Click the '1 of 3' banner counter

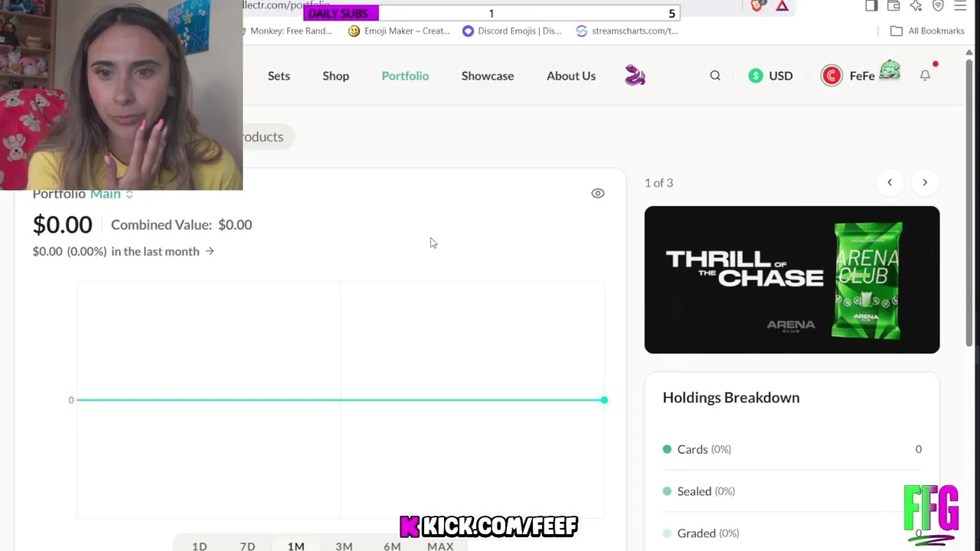click(658, 183)
